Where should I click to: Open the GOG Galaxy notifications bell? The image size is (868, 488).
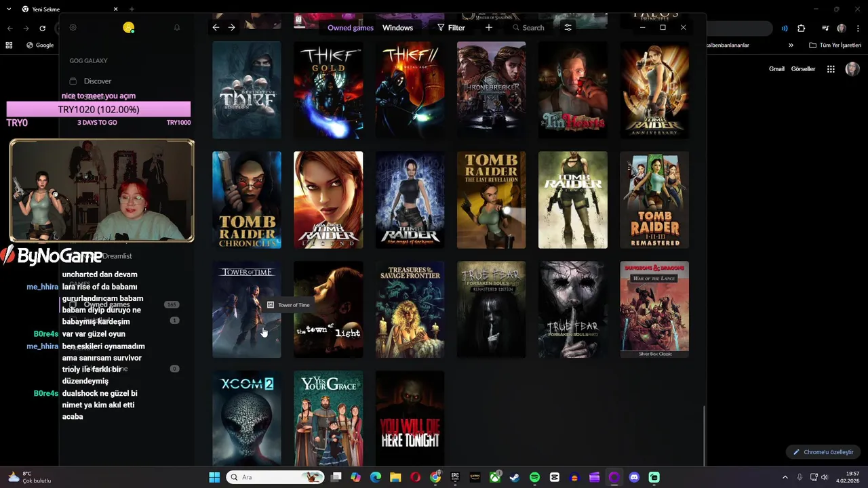177,28
